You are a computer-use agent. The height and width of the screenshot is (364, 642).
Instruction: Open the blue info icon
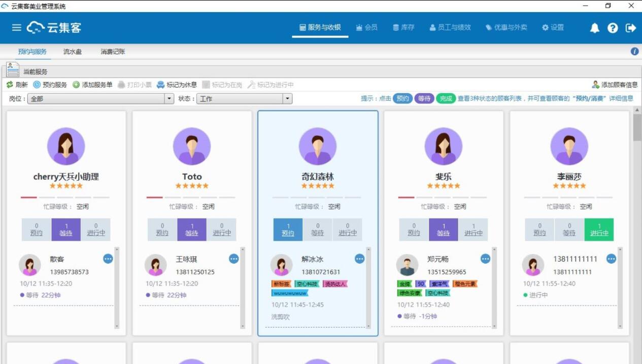coord(634,51)
